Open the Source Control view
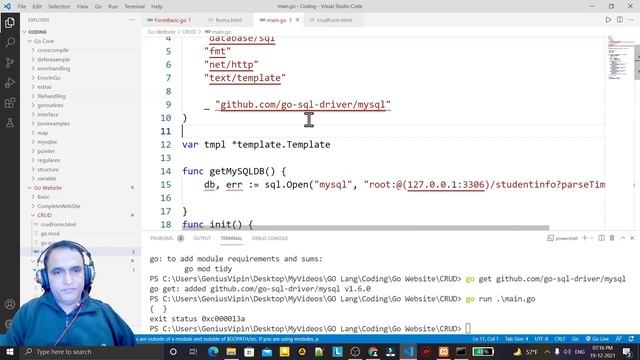Image resolution: width=640 pixels, height=360 pixels. pyautogui.click(x=10, y=62)
